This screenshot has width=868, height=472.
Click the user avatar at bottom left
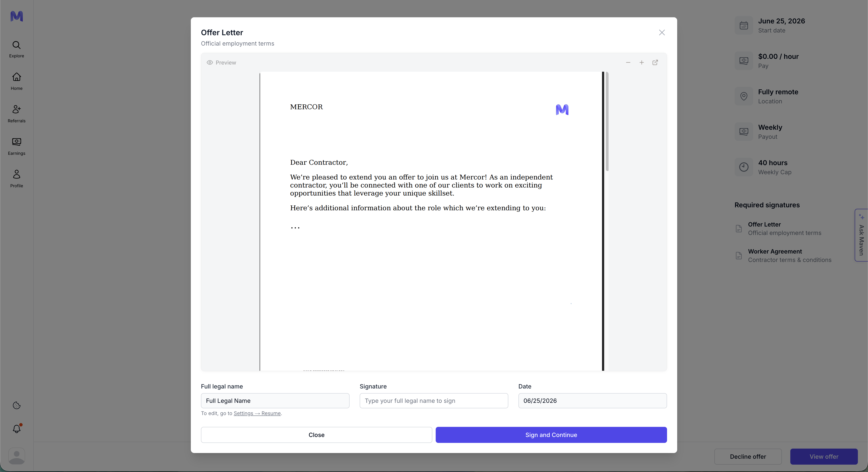[x=16, y=456]
